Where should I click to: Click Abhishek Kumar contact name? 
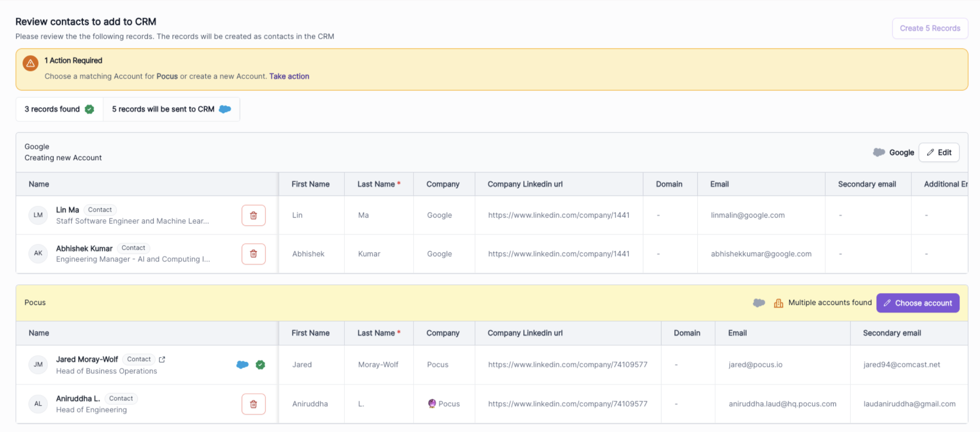84,248
